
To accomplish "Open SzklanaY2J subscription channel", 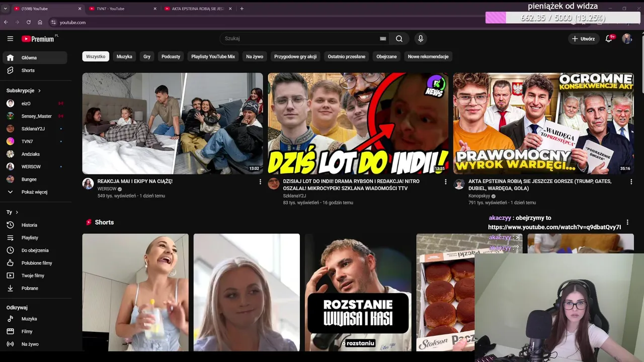I will click(34, 129).
